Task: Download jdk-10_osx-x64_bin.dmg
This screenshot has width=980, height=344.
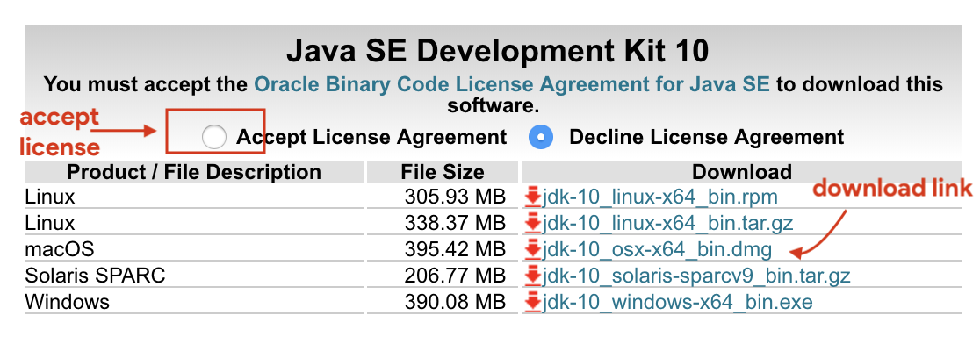Action: (x=658, y=250)
